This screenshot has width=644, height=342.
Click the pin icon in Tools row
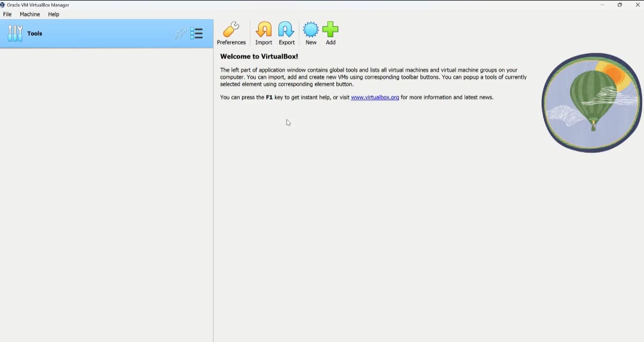pos(180,33)
